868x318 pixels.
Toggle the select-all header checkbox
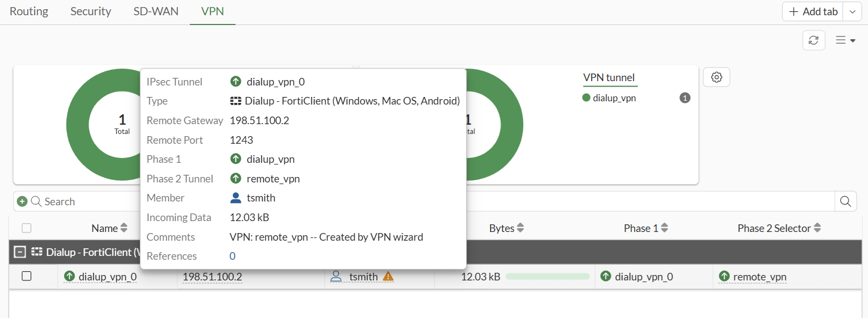[x=27, y=228]
